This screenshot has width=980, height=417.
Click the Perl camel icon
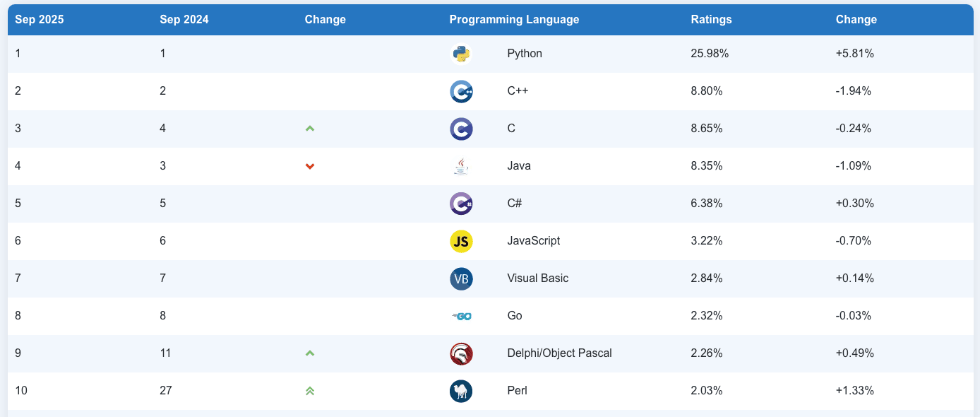coord(461,391)
